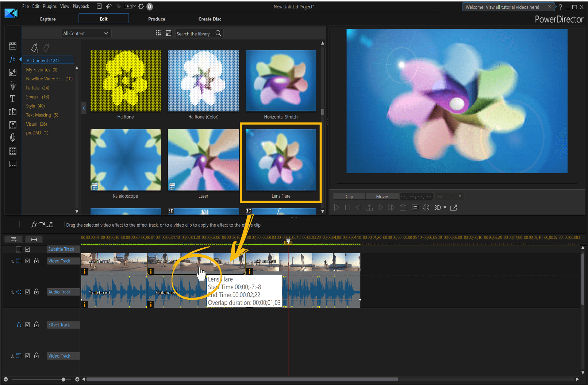Viewport: 588px width, 385px height.
Task: Switch preview to Movie mode
Action: [x=382, y=197]
